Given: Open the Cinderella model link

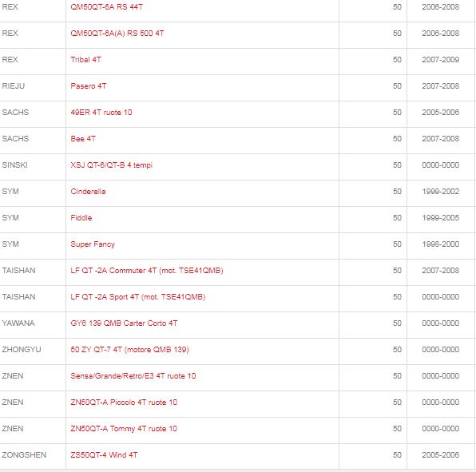Looking at the screenshot, I should [88, 192].
